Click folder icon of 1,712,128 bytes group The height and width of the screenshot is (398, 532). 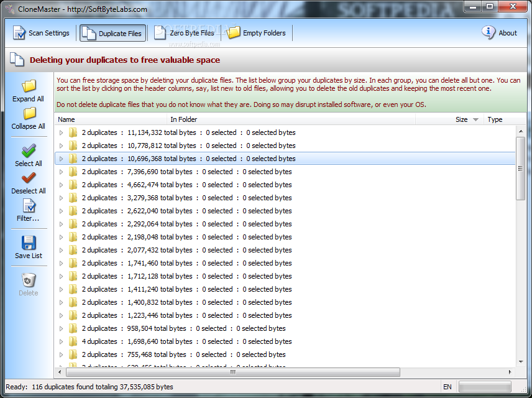click(x=73, y=276)
